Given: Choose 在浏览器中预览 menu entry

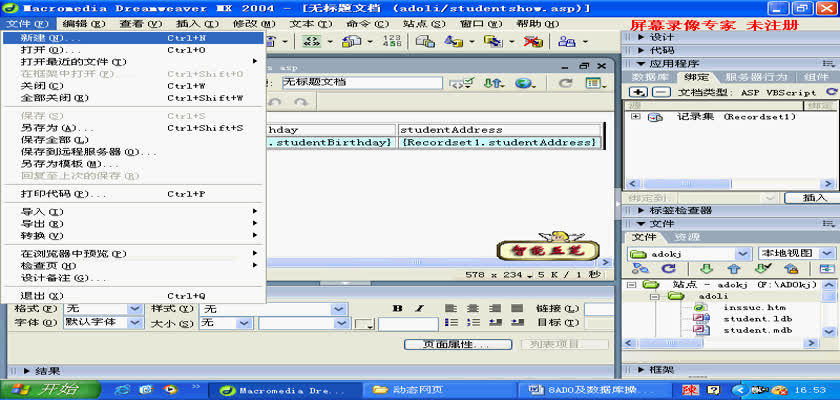Looking at the screenshot, I should 133,253.
